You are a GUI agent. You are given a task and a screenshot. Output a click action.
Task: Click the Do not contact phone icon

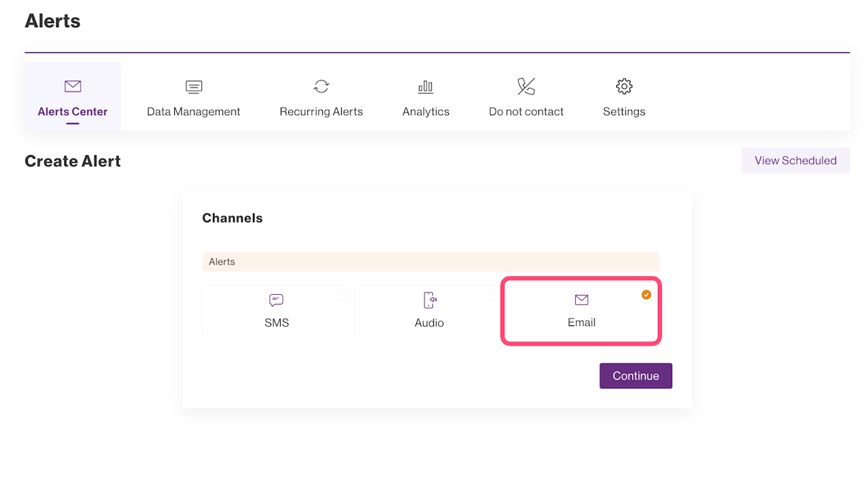[526, 86]
